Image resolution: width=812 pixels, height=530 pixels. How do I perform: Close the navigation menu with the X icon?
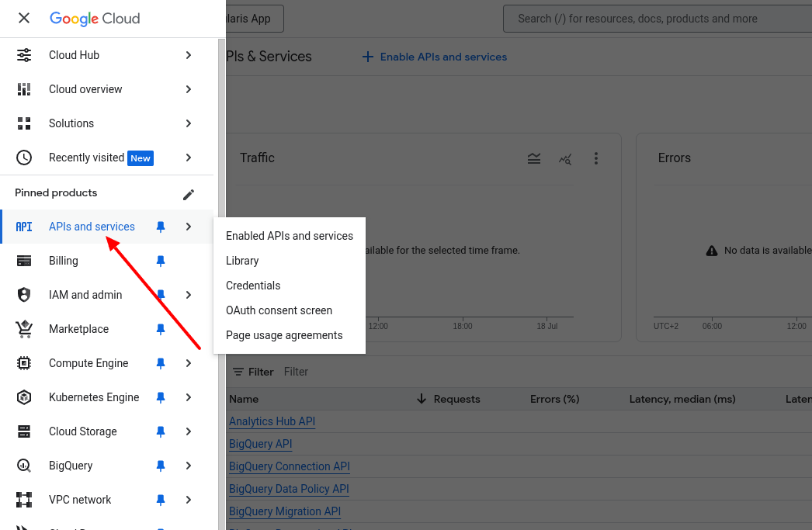point(24,18)
